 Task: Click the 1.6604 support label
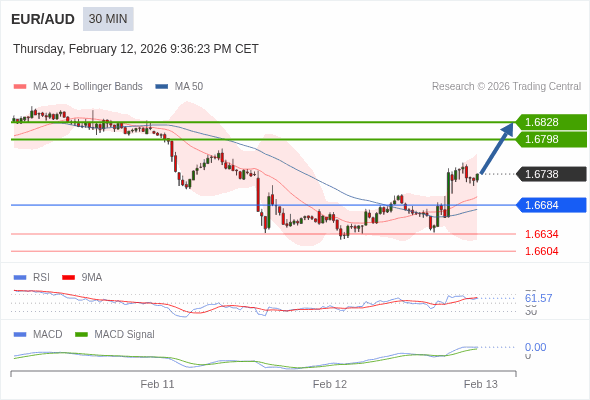(x=541, y=251)
